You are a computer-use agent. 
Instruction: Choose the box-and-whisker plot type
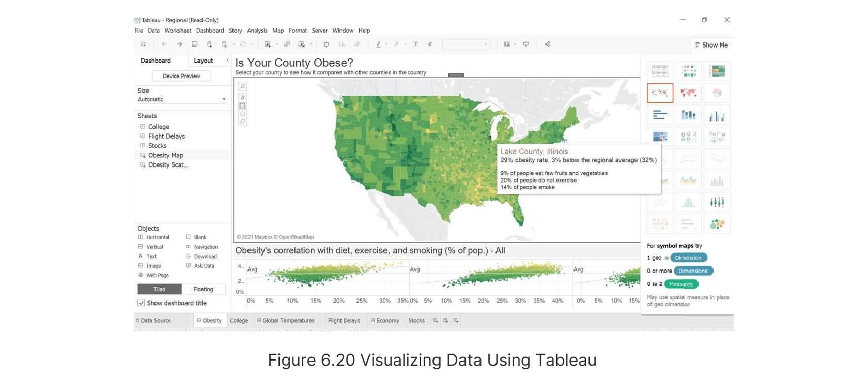717,202
